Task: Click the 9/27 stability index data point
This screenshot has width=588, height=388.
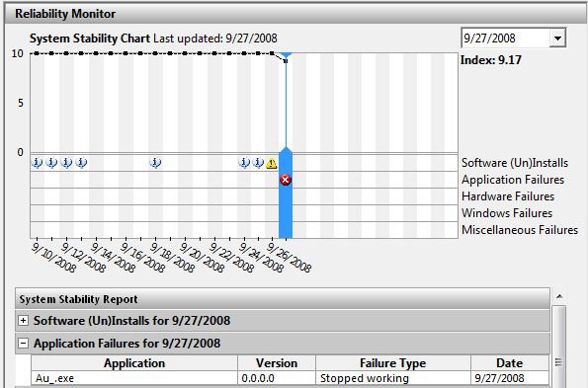Action: pos(286,61)
